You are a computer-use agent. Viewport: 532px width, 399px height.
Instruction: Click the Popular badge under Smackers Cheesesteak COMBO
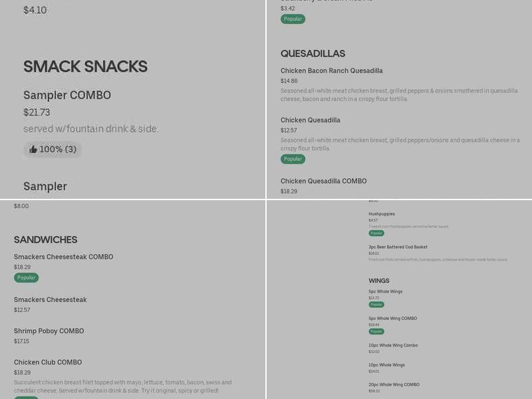pyautogui.click(x=26, y=277)
